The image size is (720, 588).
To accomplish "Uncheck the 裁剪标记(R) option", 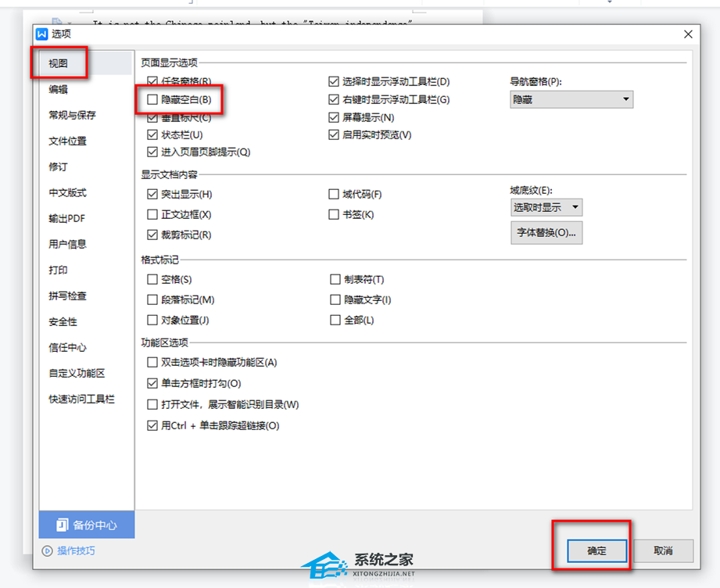I will (152, 235).
